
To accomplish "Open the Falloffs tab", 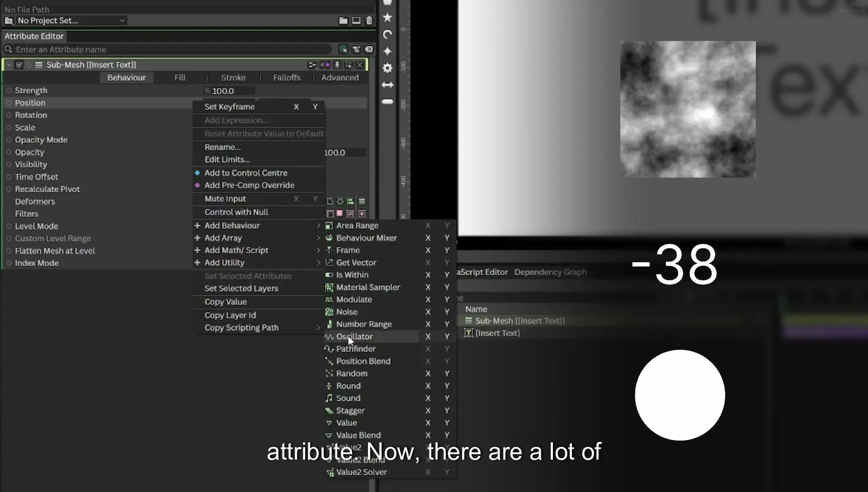I will pos(287,78).
